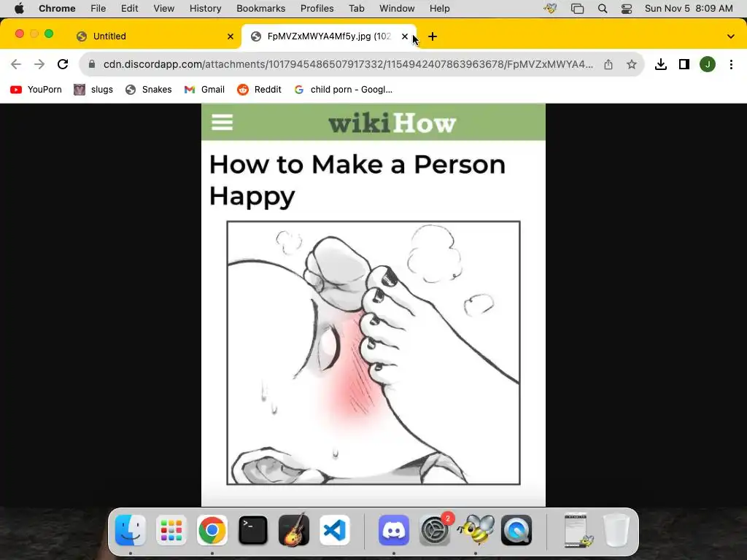Open Spotlight search in menu bar

(603, 9)
